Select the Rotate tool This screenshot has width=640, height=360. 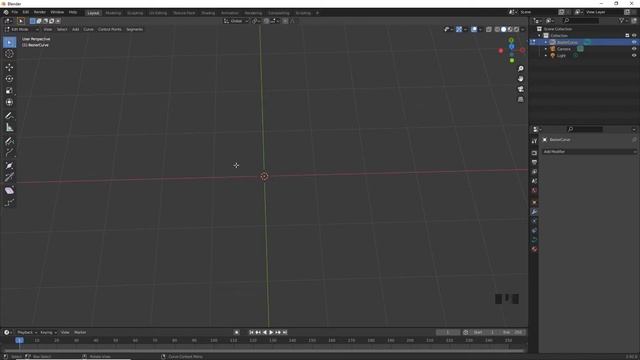point(9,79)
